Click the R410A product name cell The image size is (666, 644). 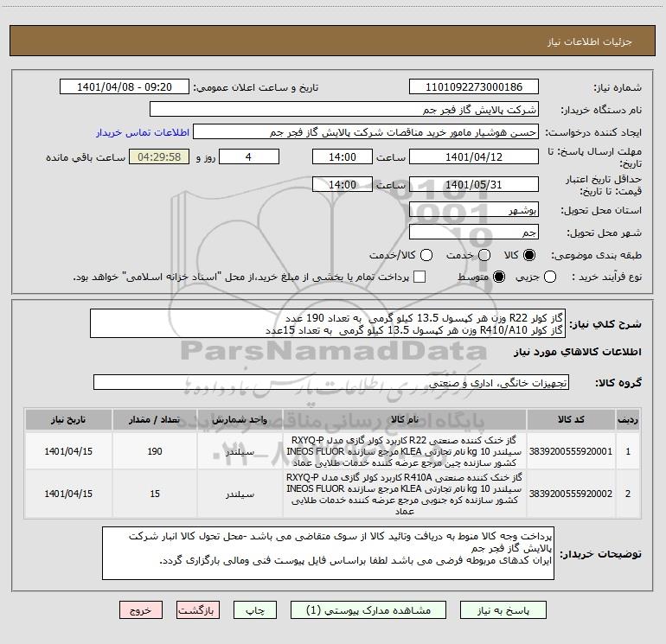pos(405,494)
